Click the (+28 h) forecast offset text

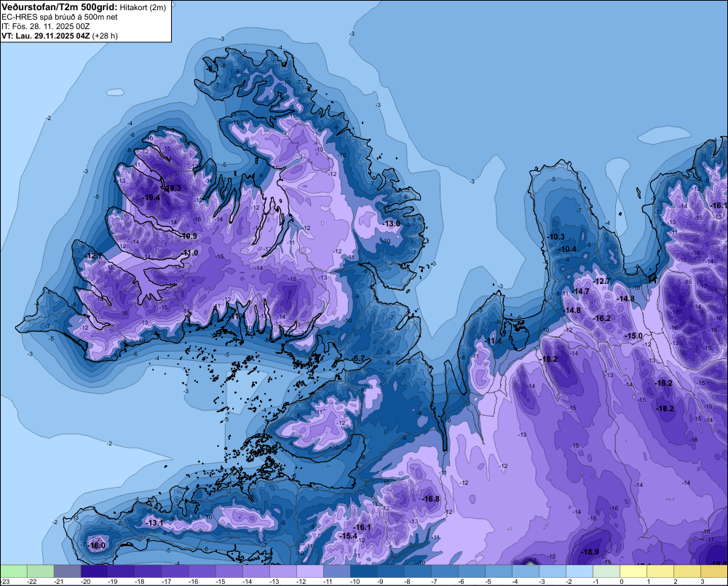[x=106, y=36]
